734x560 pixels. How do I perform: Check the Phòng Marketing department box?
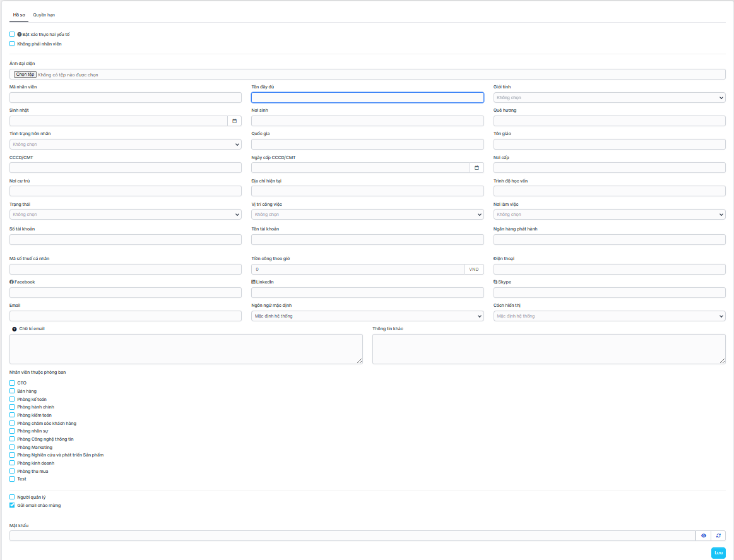(12, 447)
